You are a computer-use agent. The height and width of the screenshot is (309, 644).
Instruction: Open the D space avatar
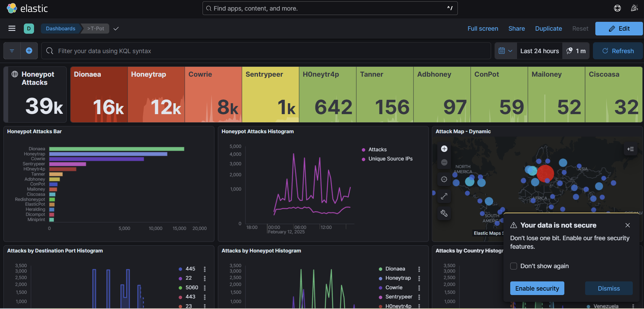[x=29, y=29]
